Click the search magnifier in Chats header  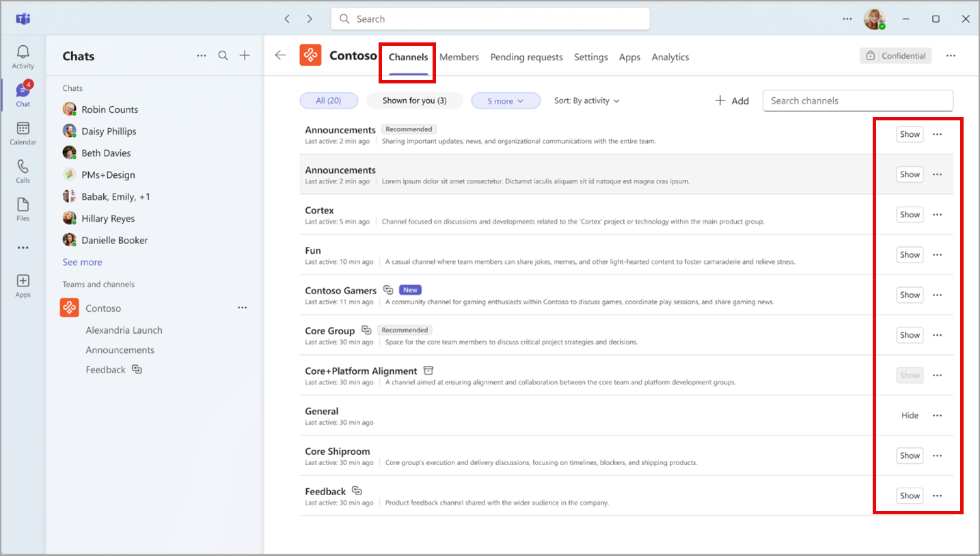pyautogui.click(x=223, y=56)
